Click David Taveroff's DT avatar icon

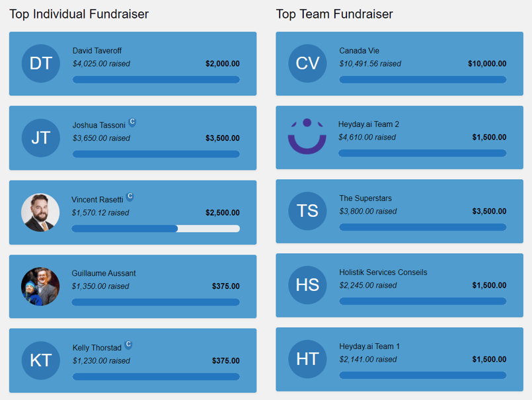40,63
